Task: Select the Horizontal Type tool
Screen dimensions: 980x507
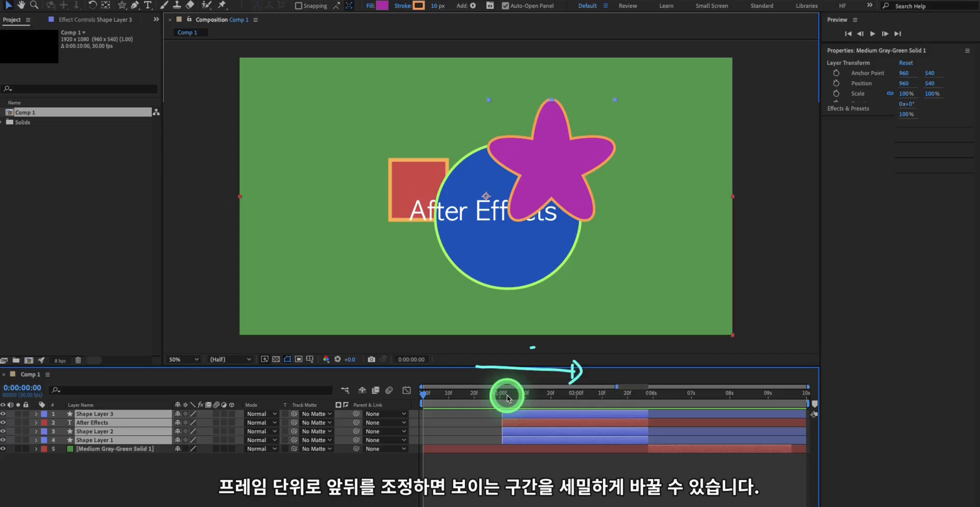Action: tap(148, 5)
